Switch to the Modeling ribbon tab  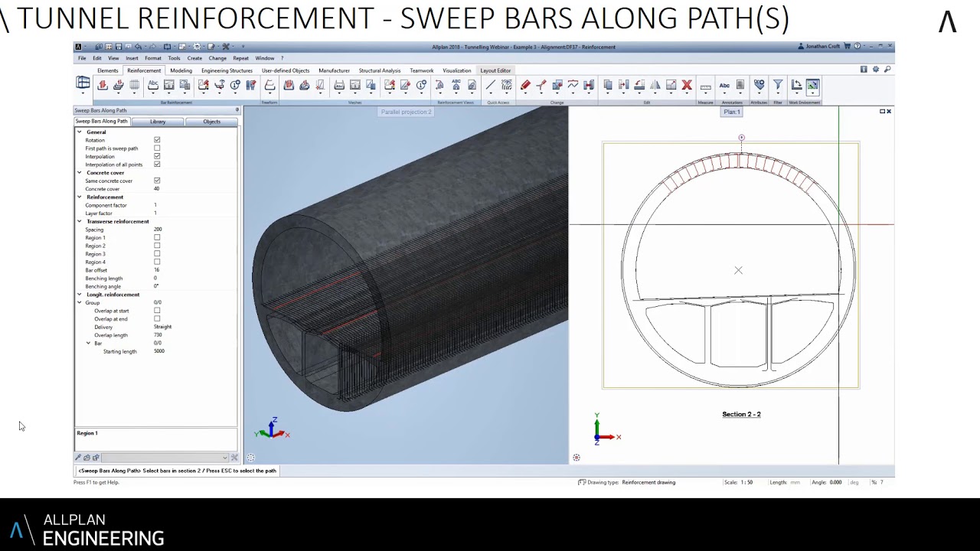[181, 70]
